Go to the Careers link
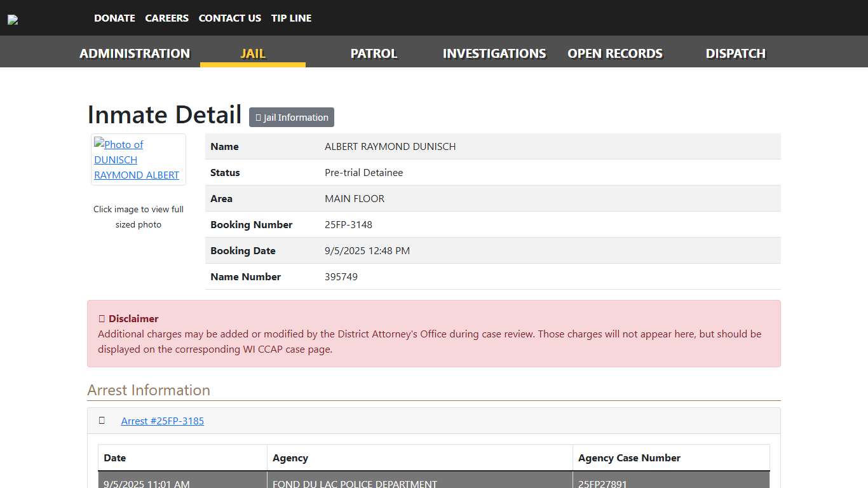Viewport: 868px width, 488px height. (166, 18)
